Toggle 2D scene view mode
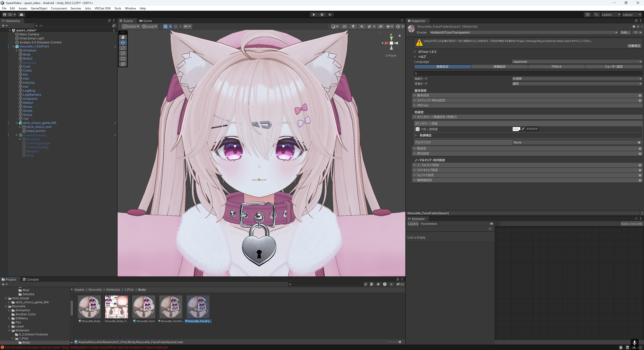The image size is (644, 350). (x=344, y=26)
